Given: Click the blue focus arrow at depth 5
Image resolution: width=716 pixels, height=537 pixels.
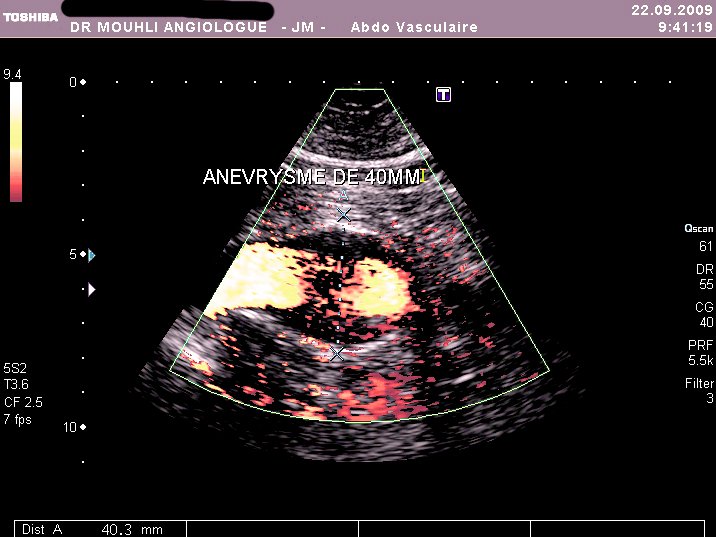Looking at the screenshot, I should click(x=92, y=255).
